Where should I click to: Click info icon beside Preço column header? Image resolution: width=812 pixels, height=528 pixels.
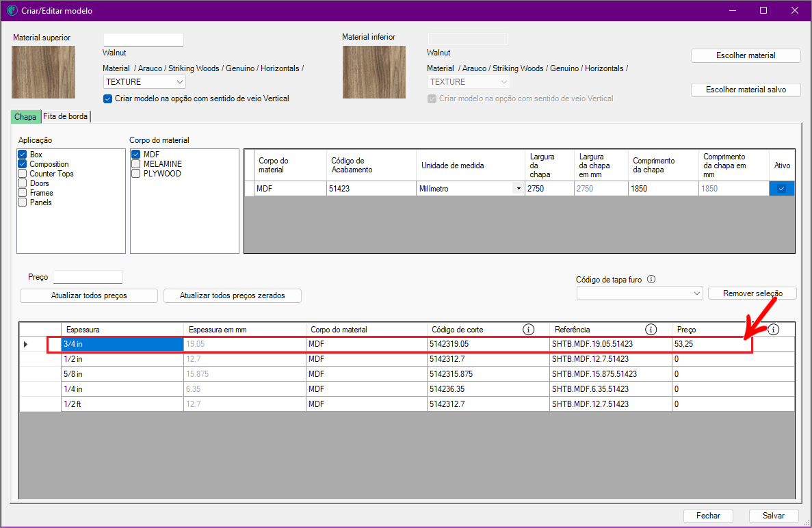coord(774,330)
